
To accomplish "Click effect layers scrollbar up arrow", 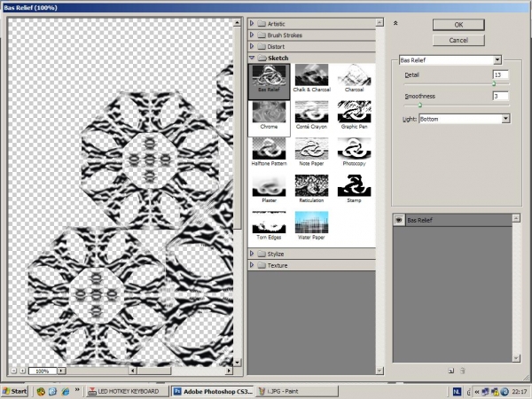I will 516,218.
